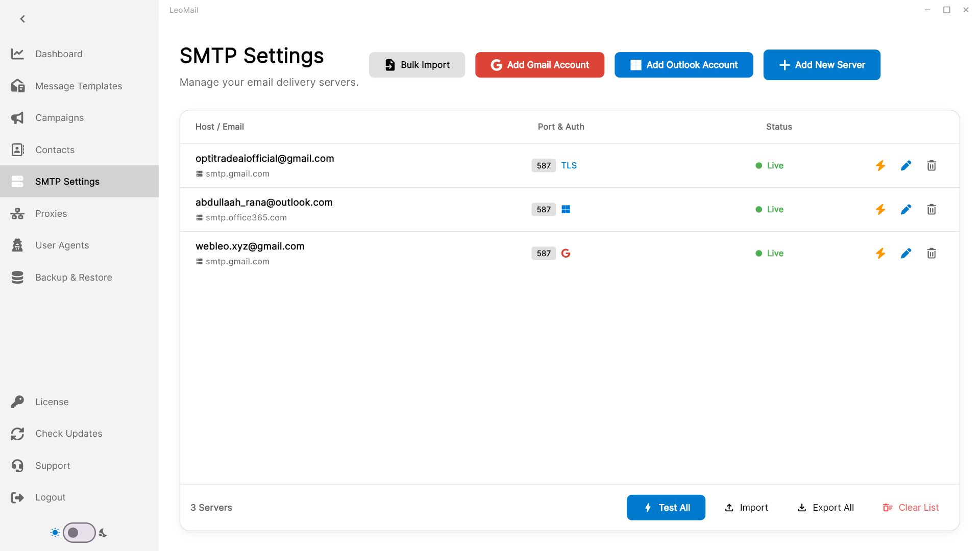980x551 pixels.
Task: Click the sun light-mode icon
Action: pos(55,533)
